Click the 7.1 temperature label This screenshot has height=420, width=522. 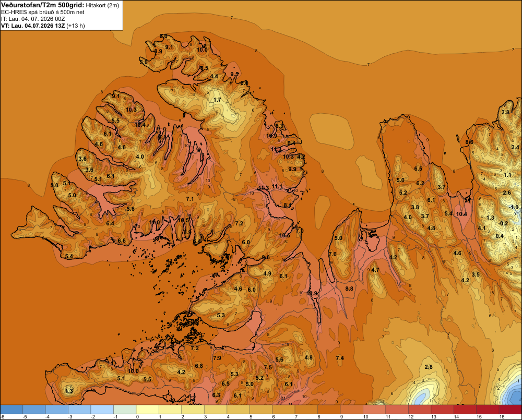(x=190, y=199)
